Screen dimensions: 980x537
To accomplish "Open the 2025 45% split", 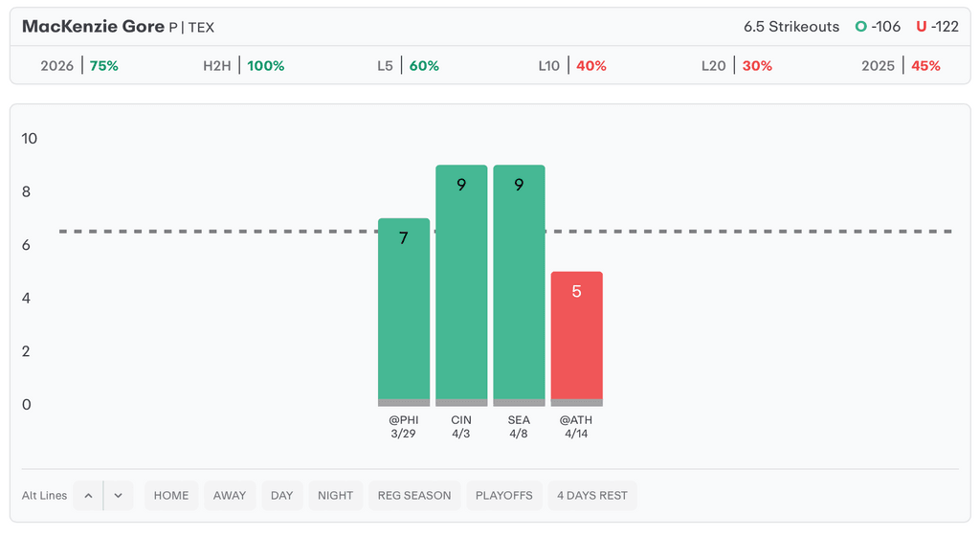I will coord(901,66).
